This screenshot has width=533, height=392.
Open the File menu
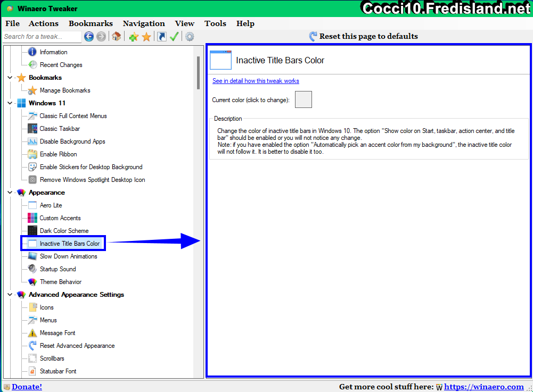click(13, 23)
